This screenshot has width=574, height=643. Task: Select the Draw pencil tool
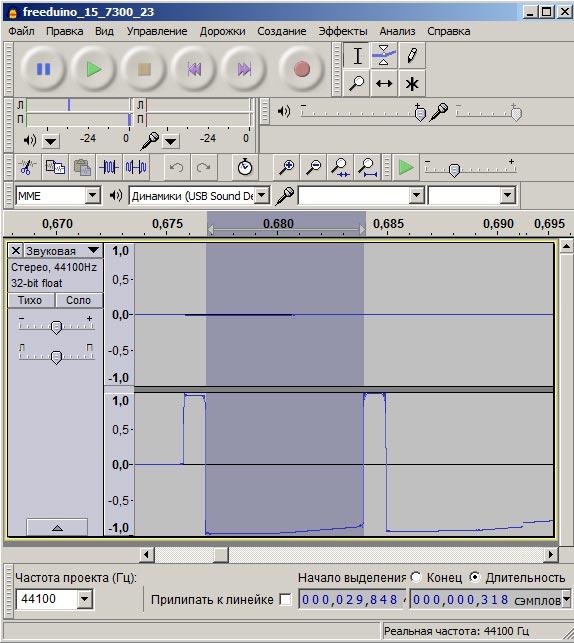point(412,56)
